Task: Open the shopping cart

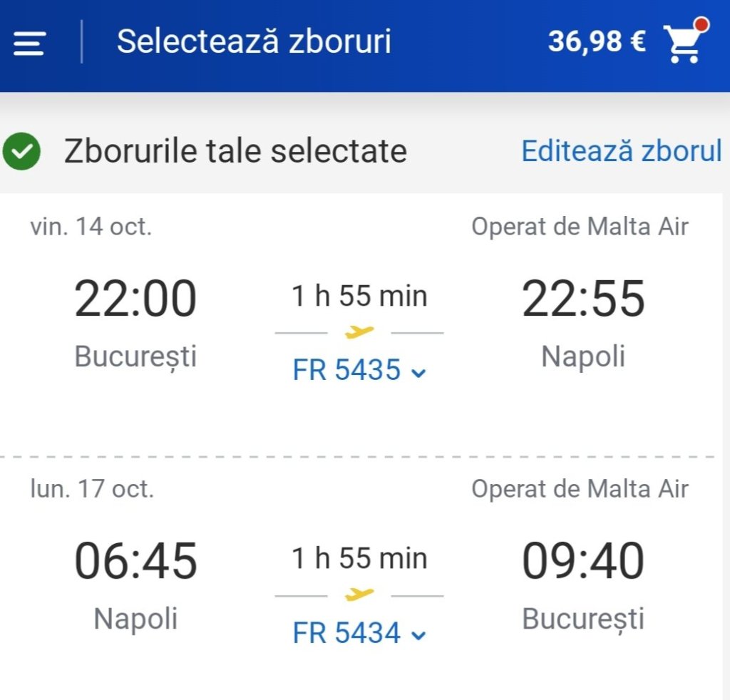Action: [683, 46]
